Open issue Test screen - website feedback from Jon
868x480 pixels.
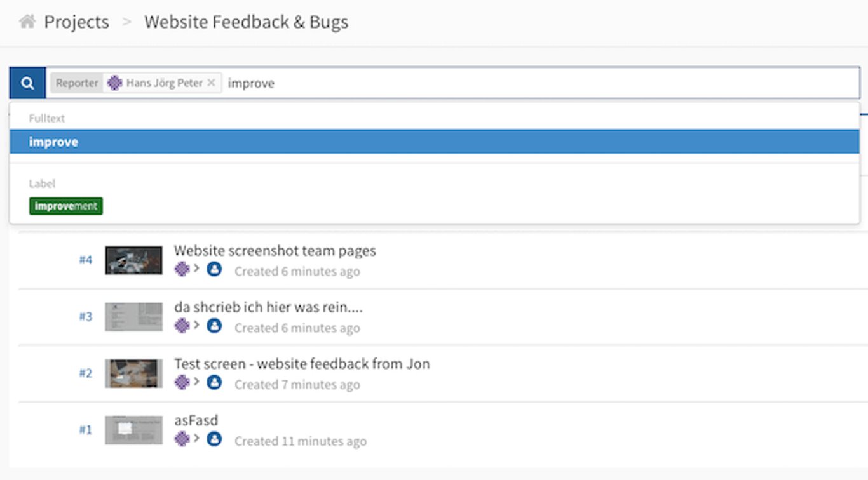coord(302,364)
